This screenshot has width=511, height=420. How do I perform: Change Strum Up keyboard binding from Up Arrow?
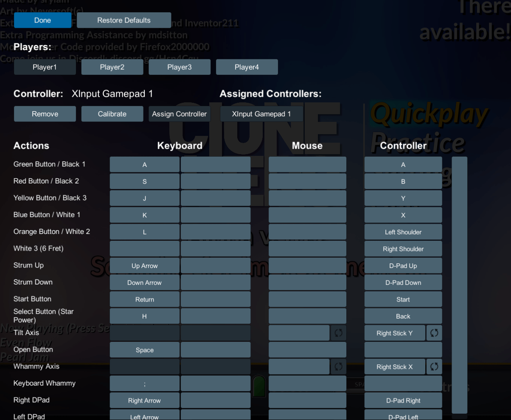(x=144, y=265)
